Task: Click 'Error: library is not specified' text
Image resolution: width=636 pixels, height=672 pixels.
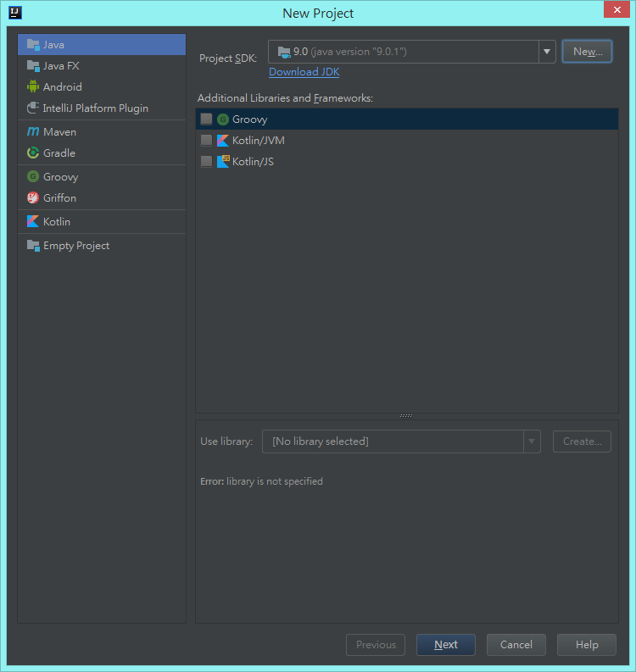Action: [261, 481]
